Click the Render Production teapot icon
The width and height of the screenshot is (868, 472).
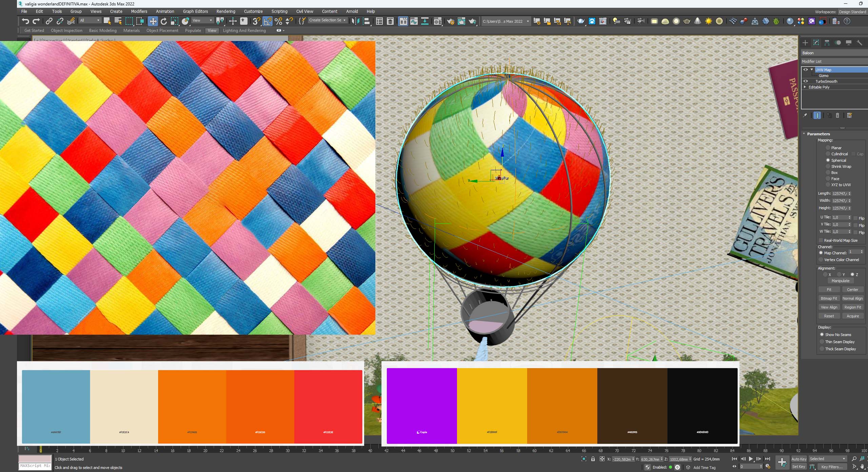(x=472, y=21)
